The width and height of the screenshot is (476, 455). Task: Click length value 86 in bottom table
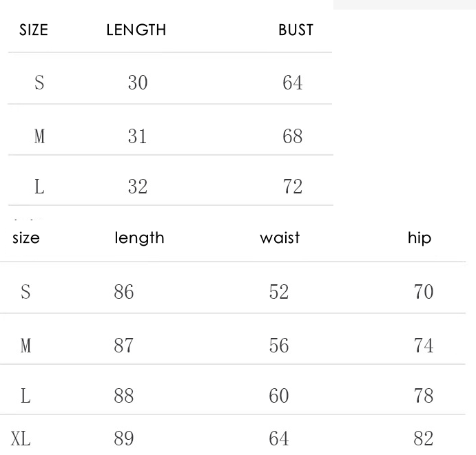124,293
